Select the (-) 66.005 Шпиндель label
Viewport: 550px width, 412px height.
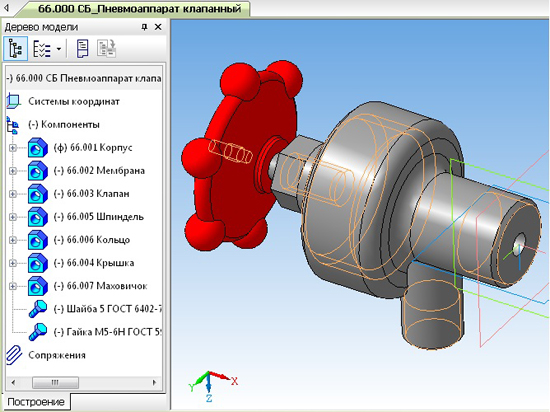click(99, 217)
